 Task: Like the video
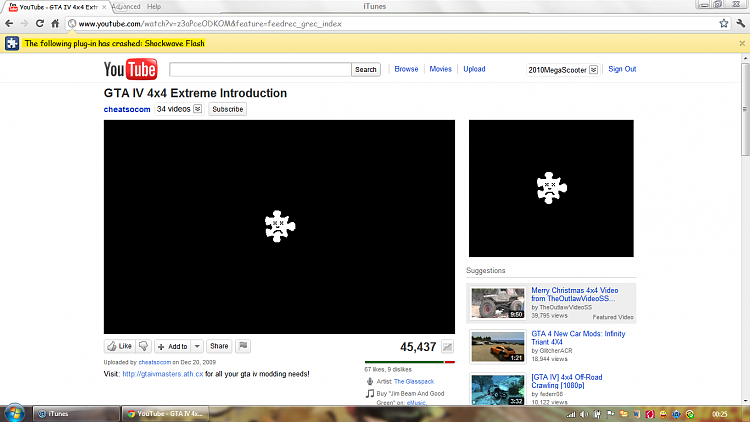[x=120, y=346]
